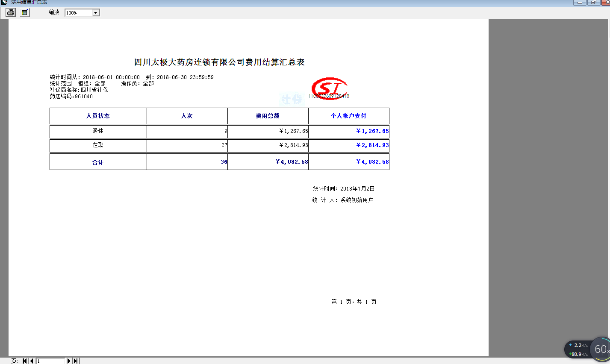This screenshot has width=610, height=364.
Task: Click the network speed widget showing 60%
Action: point(587,349)
